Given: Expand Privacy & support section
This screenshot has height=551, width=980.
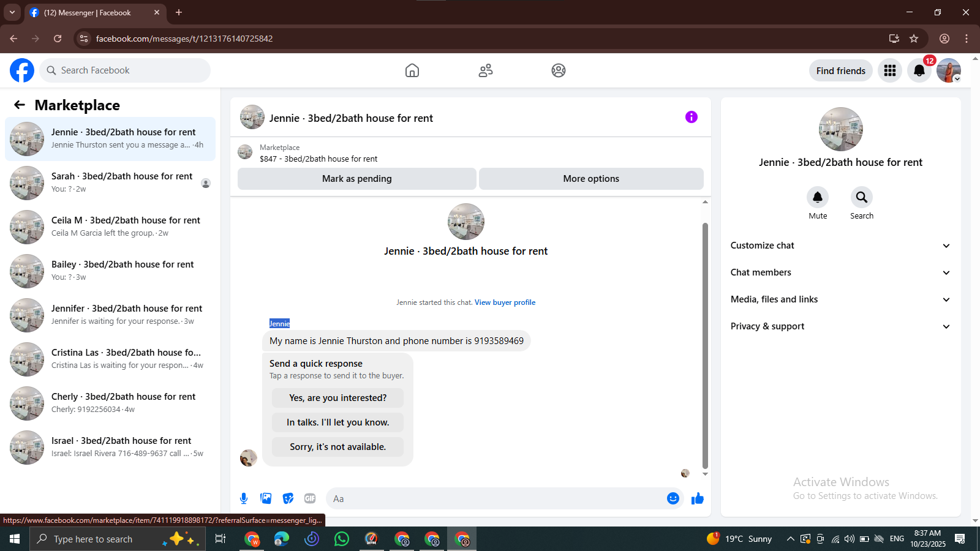Looking at the screenshot, I should 841,326.
